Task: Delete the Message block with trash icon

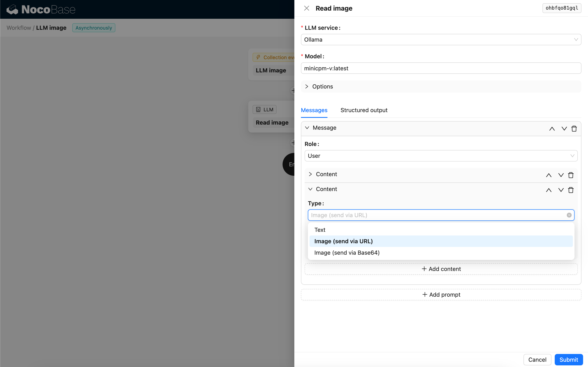Action: click(x=574, y=129)
